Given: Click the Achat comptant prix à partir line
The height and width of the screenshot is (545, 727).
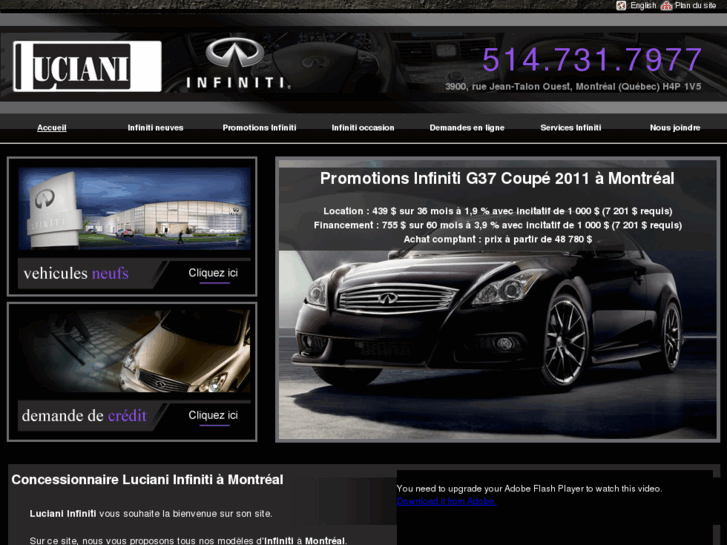Looking at the screenshot, I should pos(497,239).
